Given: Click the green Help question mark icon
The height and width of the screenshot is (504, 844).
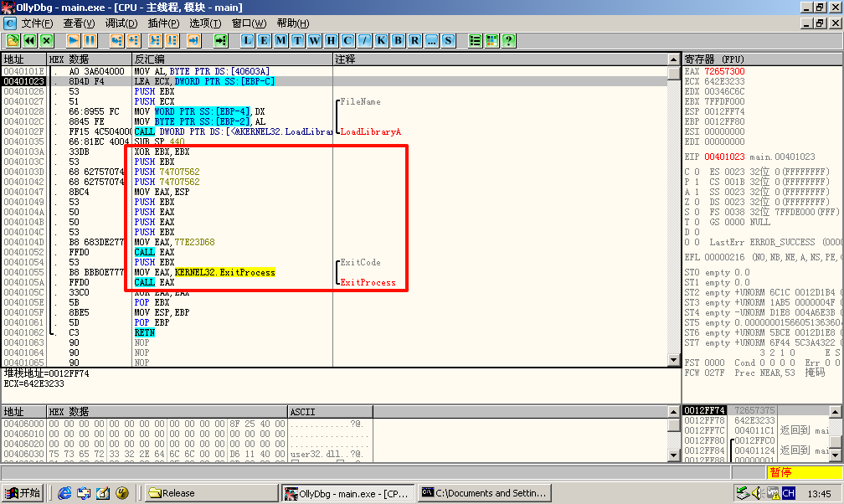Looking at the screenshot, I should 509,40.
